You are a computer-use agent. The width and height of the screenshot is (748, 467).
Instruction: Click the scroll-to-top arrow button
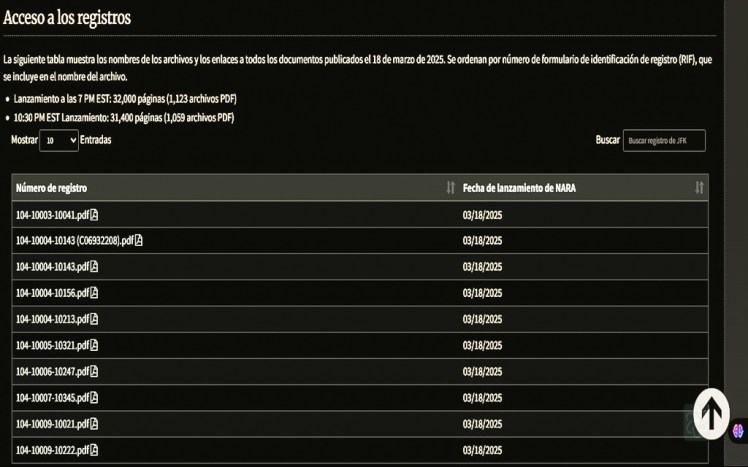coord(711,413)
